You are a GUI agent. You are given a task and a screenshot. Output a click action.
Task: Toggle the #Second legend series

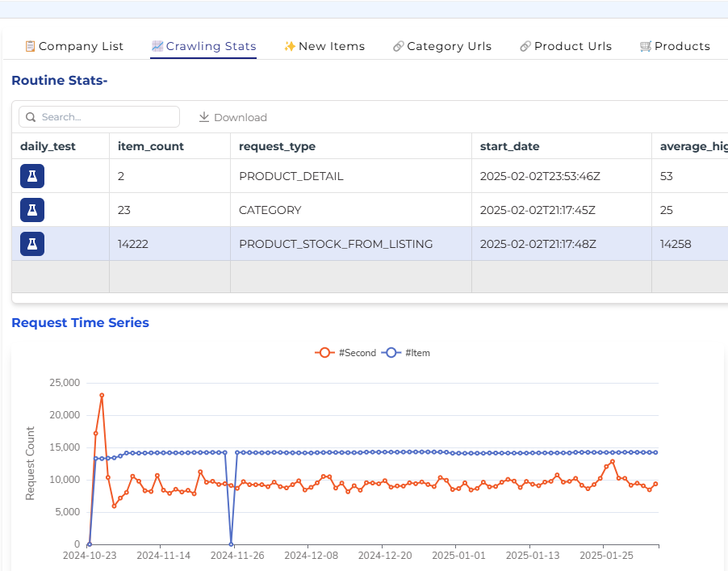click(345, 353)
